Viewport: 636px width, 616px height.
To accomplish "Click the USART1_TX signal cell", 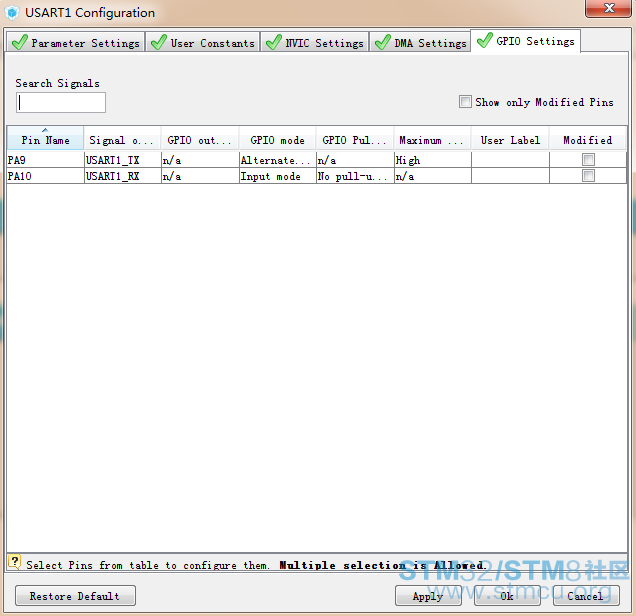I will [x=122, y=160].
